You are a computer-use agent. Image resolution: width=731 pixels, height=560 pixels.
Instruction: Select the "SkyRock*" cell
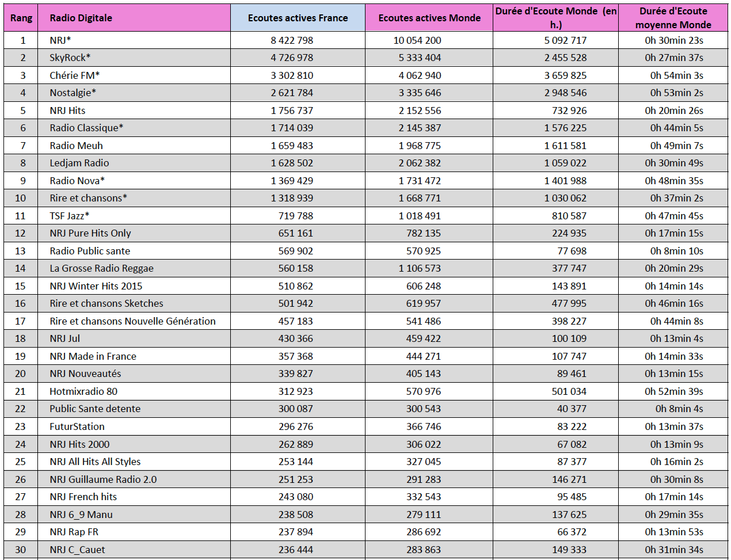pyautogui.click(x=70, y=58)
